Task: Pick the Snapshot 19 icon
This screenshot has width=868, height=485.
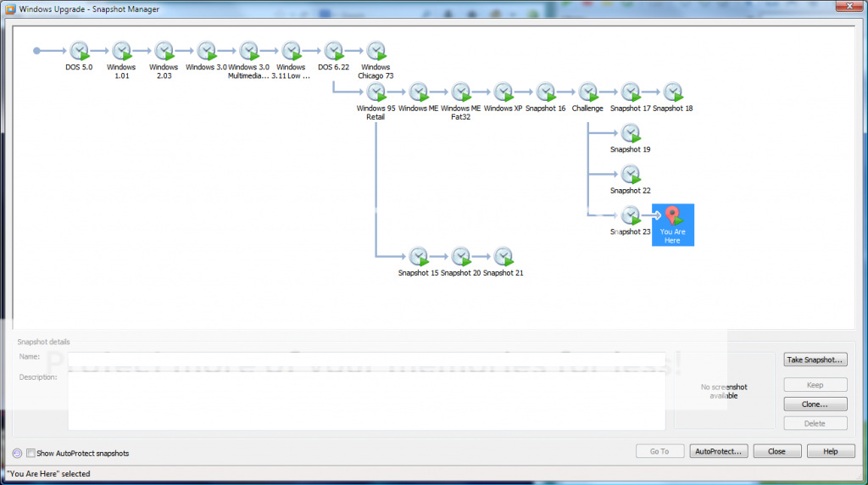Action: pos(630,133)
